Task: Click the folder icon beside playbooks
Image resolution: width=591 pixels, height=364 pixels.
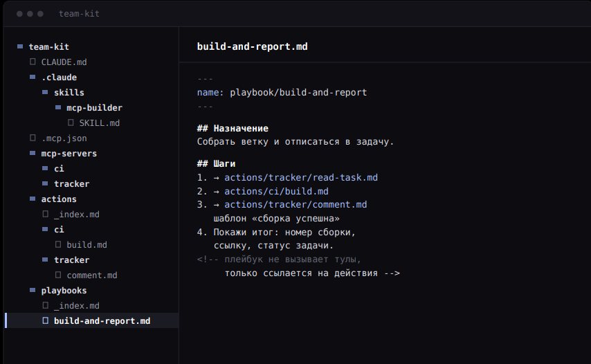Action: click(33, 290)
